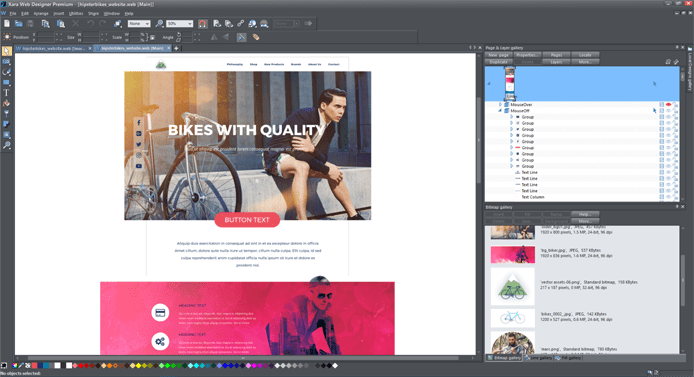
Task: Select the bg_biker.jpg bitmap thumbnail
Action: tap(513, 254)
